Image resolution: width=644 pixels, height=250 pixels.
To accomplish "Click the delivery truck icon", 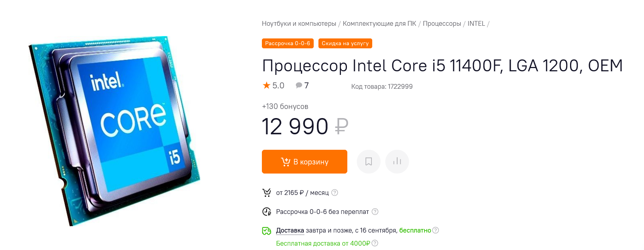I will coord(267,231).
